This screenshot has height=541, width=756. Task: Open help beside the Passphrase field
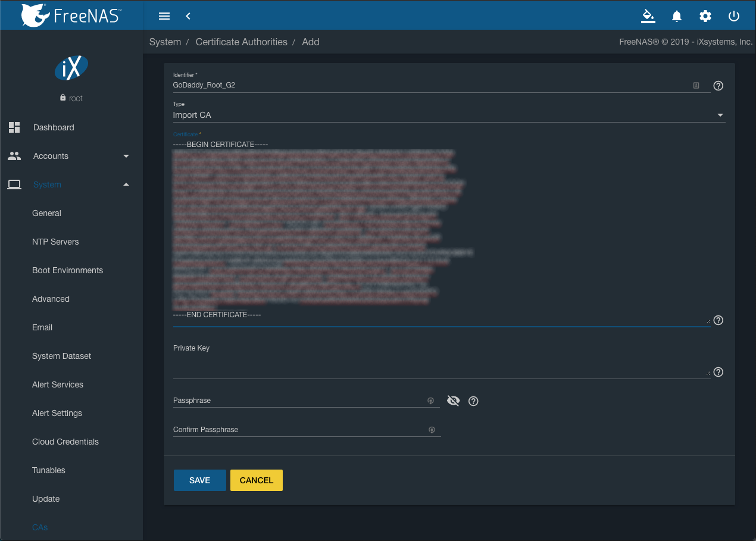point(473,401)
